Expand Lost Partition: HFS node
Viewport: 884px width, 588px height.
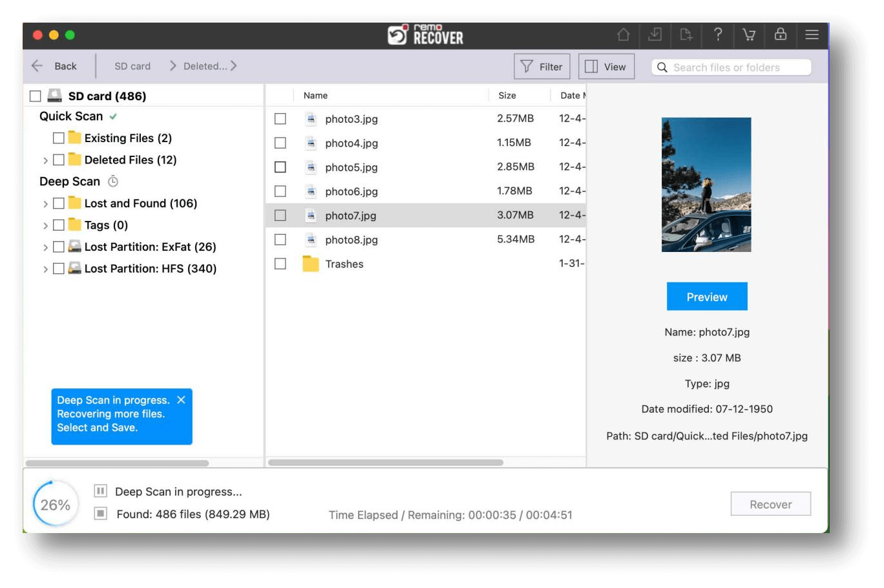tap(45, 269)
